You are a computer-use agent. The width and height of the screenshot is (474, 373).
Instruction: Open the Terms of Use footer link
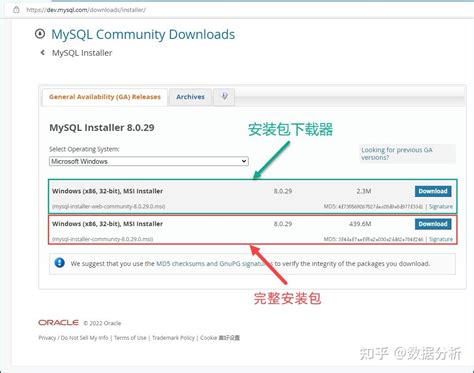130,338
